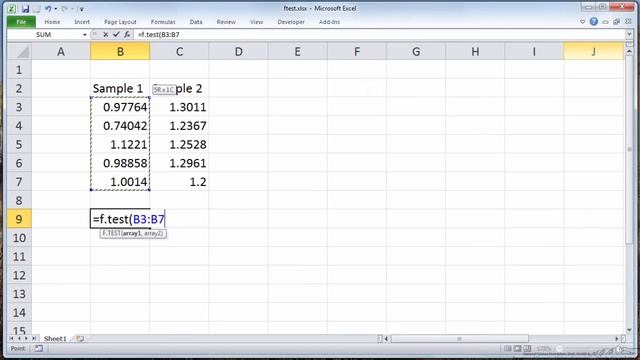Select the Sheet1 tab
The image size is (640, 360).
point(55,339)
